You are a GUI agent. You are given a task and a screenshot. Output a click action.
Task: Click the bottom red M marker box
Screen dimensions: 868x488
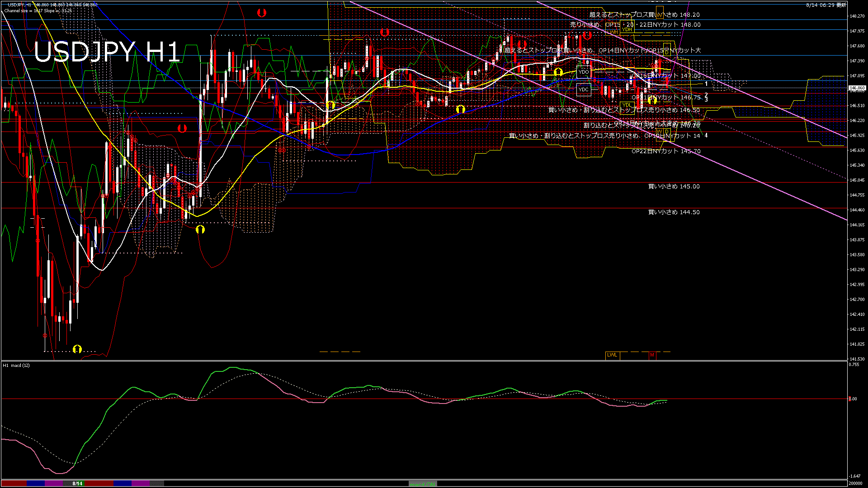click(x=652, y=355)
